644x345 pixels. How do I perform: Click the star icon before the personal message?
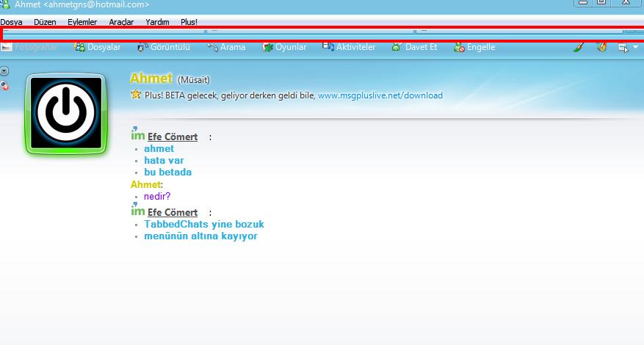coord(136,95)
